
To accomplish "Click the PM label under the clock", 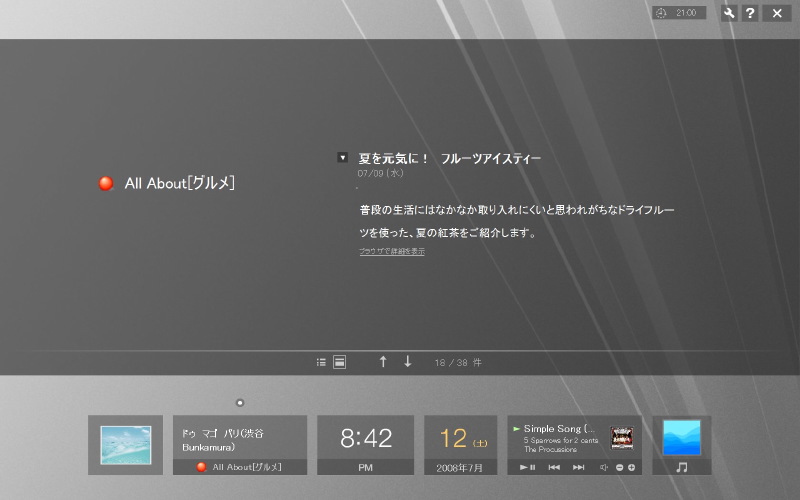I will pyautogui.click(x=365, y=467).
